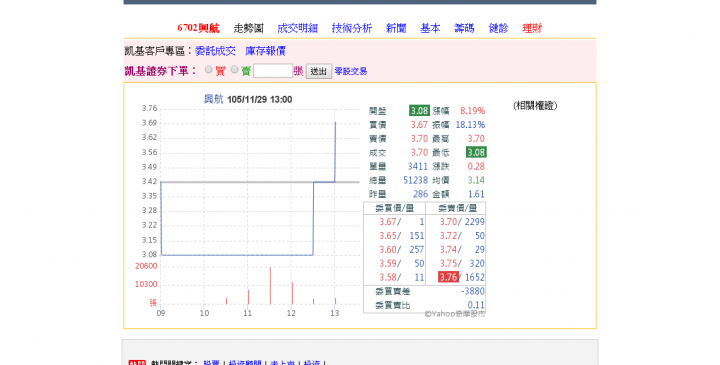The image size is (720, 365).
Task: Click the 均價 value 3.14
Action: click(476, 180)
